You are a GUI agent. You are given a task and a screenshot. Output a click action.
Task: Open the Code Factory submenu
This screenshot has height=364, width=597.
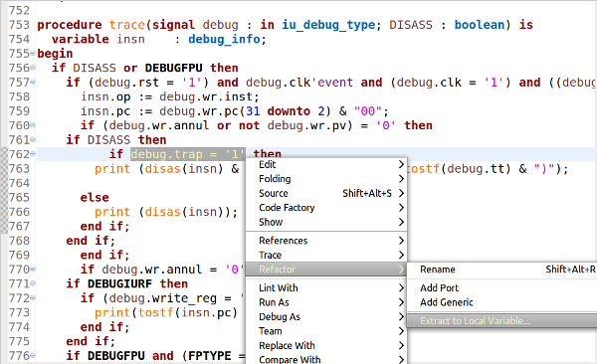click(x=326, y=208)
